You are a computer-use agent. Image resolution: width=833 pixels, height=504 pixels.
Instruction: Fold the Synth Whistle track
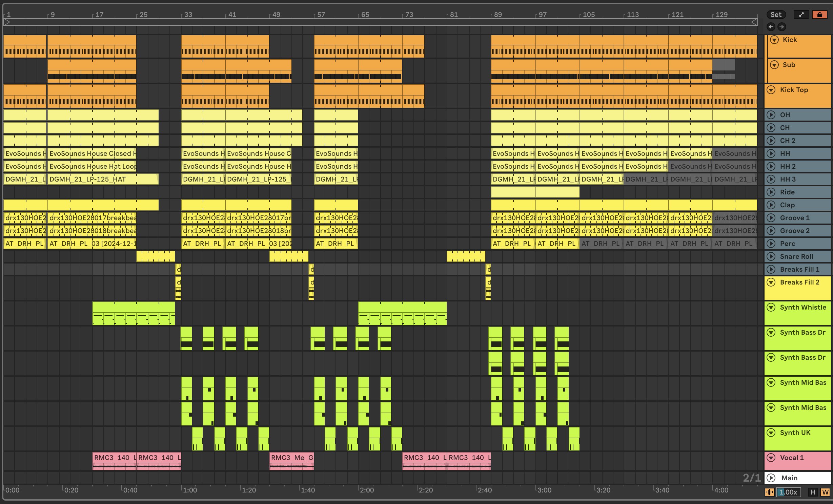[x=771, y=307]
